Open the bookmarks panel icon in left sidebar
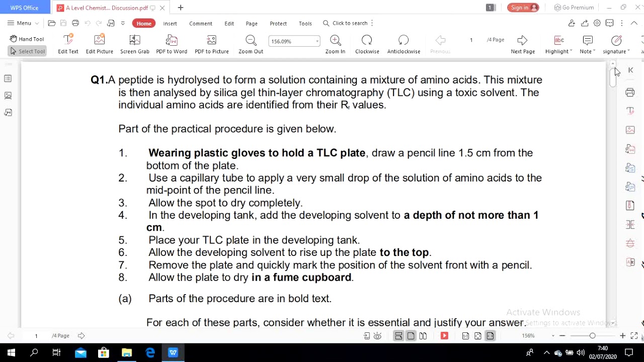The width and height of the screenshot is (644, 362). point(8,78)
